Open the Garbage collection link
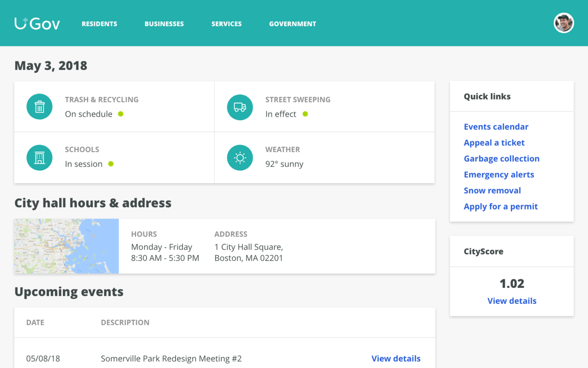The image size is (588, 368). point(501,159)
